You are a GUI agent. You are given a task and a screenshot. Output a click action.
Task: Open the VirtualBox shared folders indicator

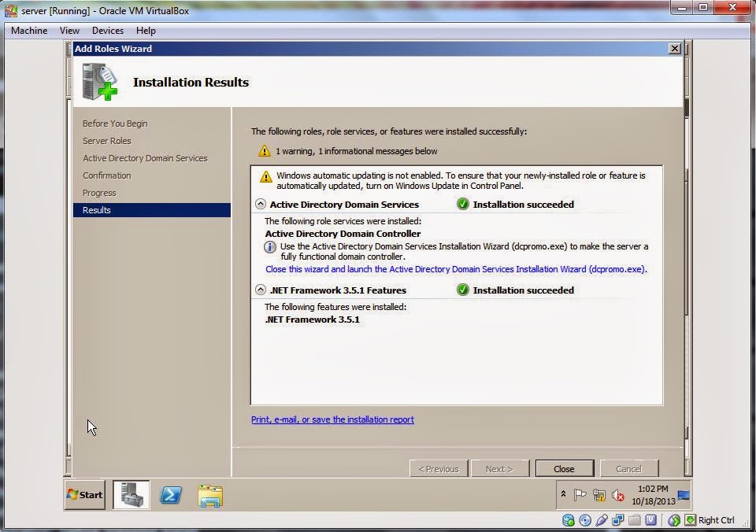coord(634,520)
